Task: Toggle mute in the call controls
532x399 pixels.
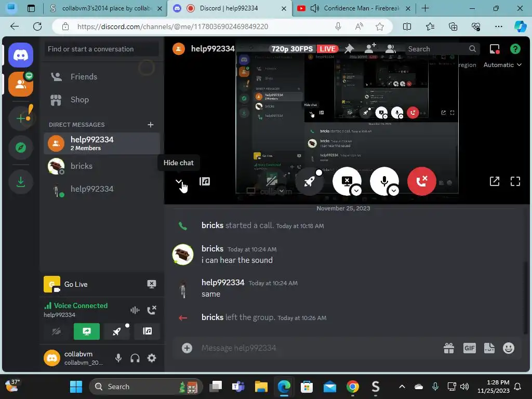Action: (384, 181)
